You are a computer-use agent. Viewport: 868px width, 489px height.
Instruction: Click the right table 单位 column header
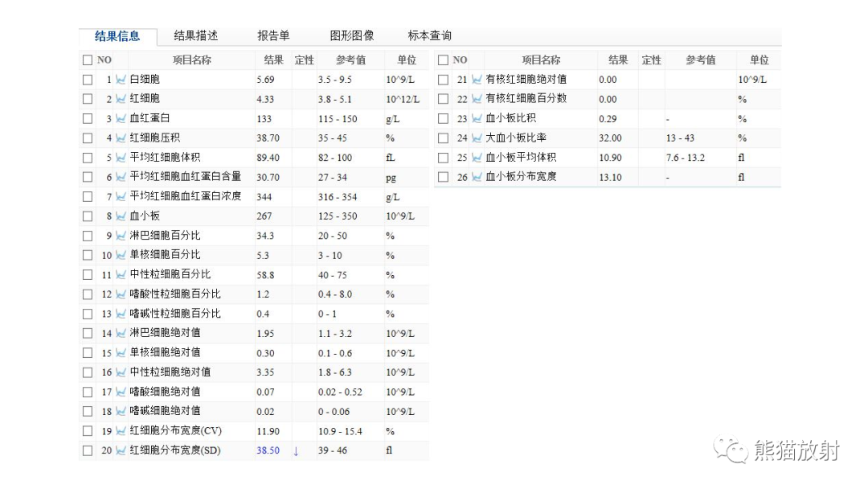(759, 60)
